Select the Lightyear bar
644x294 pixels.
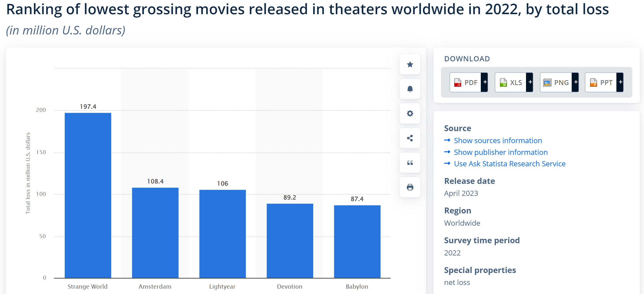[x=222, y=233]
